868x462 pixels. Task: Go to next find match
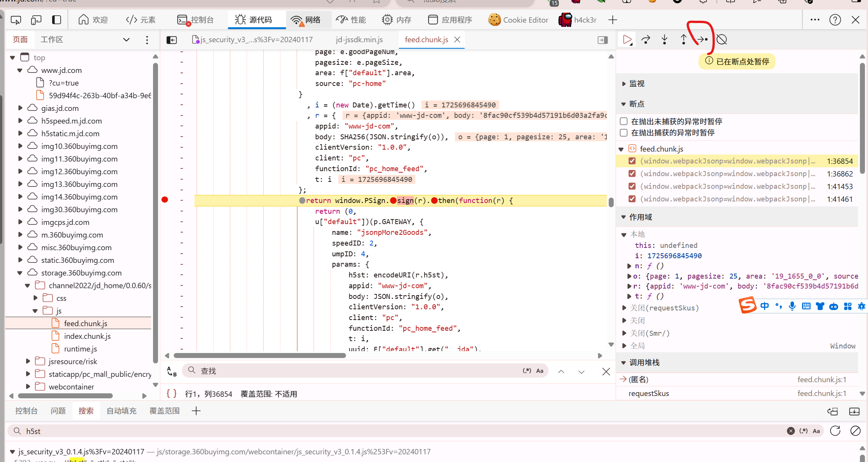(x=581, y=371)
